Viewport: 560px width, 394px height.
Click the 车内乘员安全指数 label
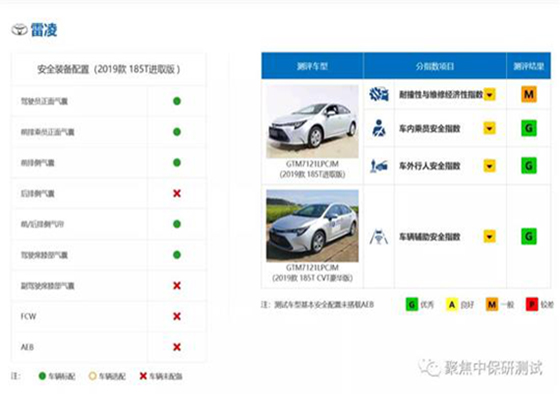[430, 129]
